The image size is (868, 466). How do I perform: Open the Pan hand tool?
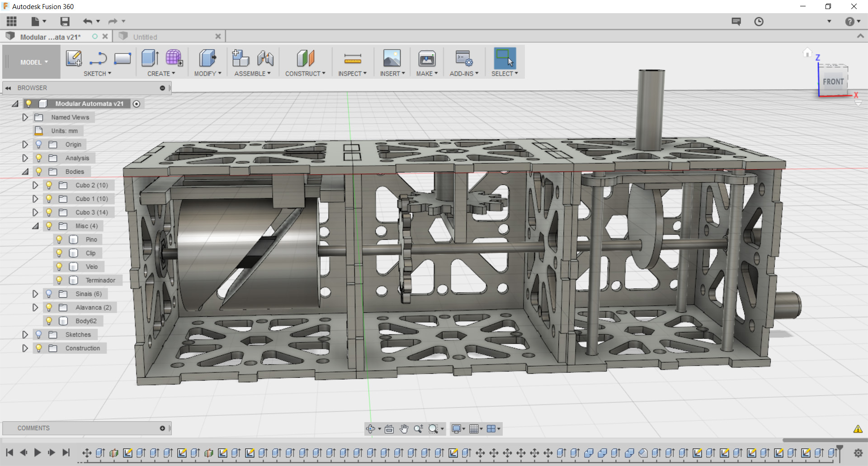[x=404, y=429]
